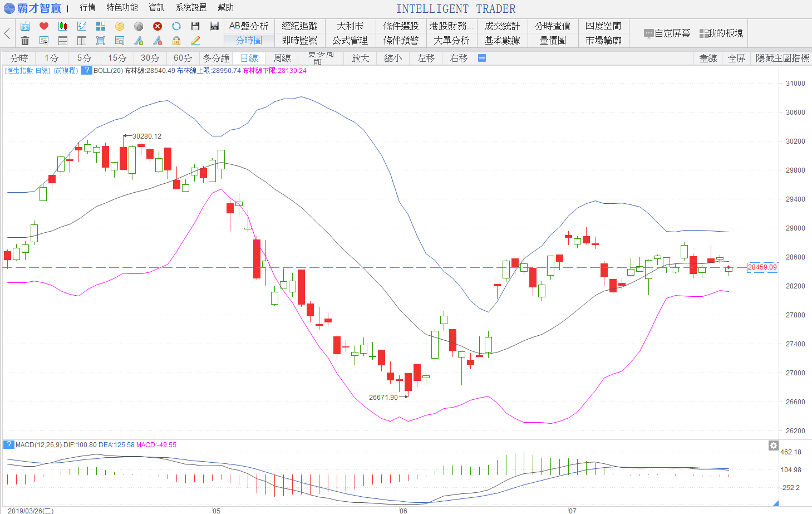Viewport: 812px width, 514px height.
Task: Click the red heart favorites icon
Action: [x=44, y=26]
